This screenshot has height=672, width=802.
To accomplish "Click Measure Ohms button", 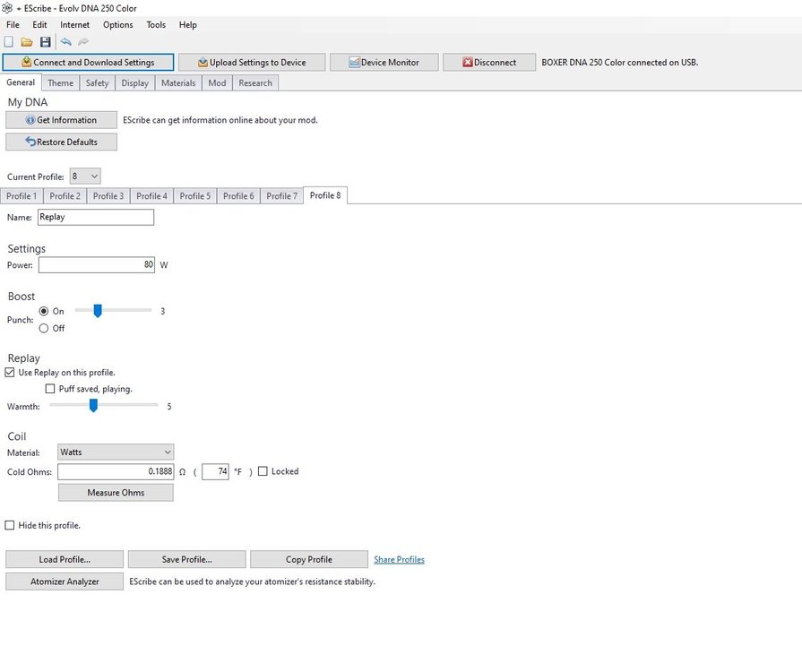I will (x=116, y=493).
